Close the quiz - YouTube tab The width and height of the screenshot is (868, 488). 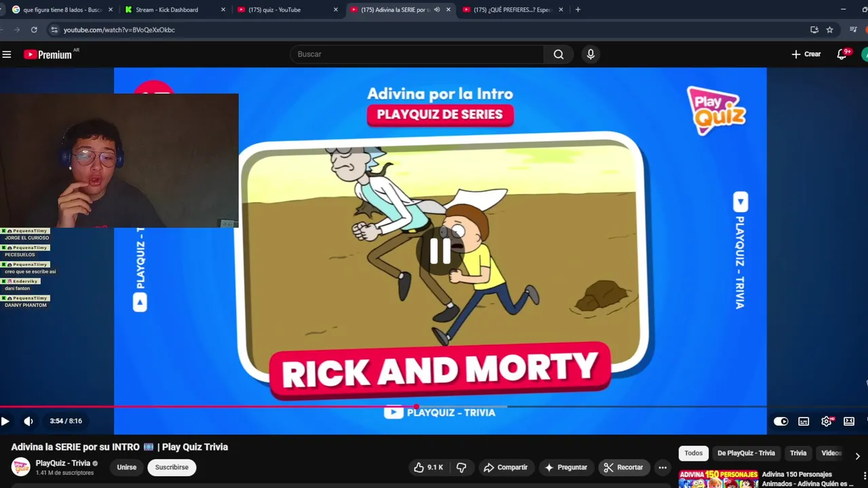[336, 9]
